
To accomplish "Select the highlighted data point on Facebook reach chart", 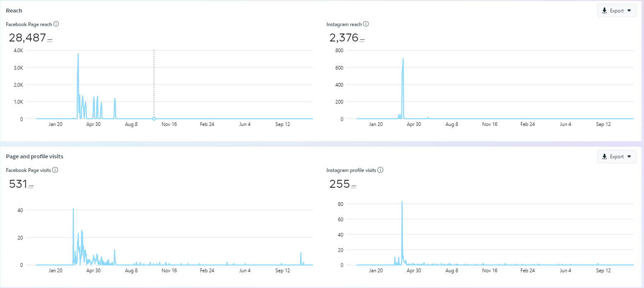I will 154,119.
